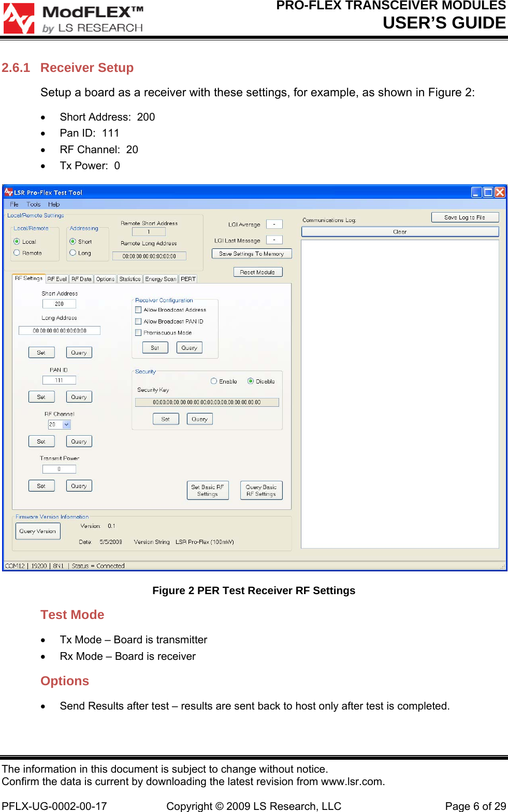Viewport: 508px width, 812px height.
Task: Click the Security Key input field
Action: 207,402
